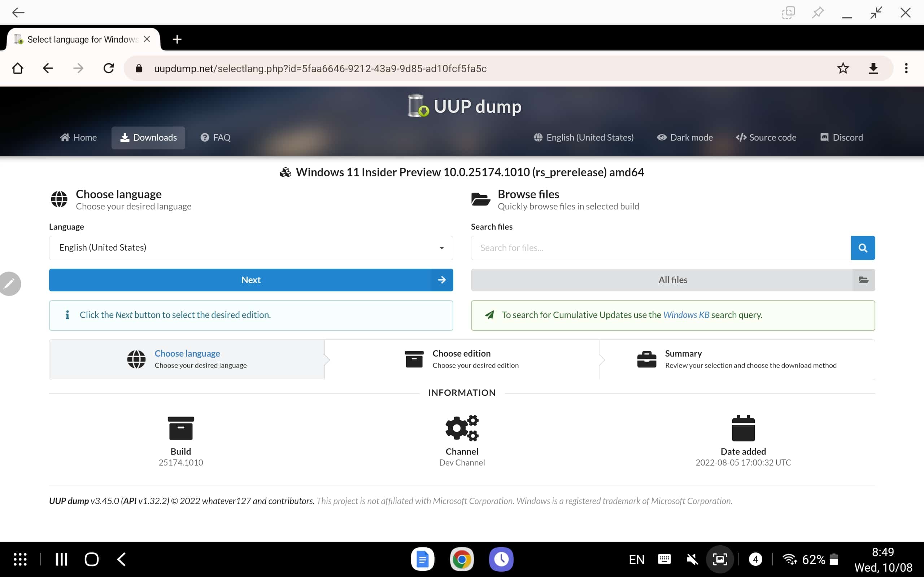Go to browser home page
The width and height of the screenshot is (924, 577).
coord(18,68)
